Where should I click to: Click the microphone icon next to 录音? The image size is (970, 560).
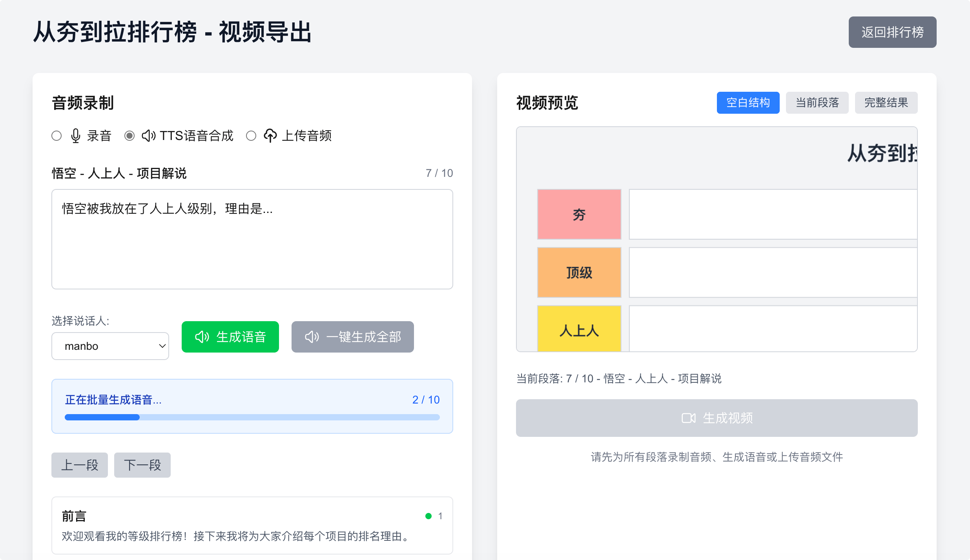76,136
